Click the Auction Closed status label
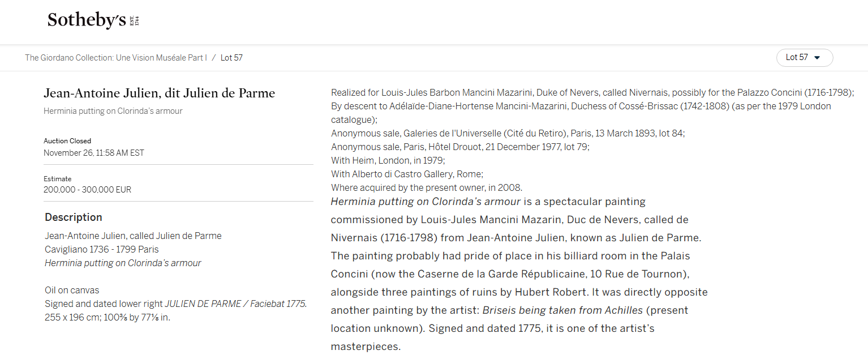 pos(67,141)
